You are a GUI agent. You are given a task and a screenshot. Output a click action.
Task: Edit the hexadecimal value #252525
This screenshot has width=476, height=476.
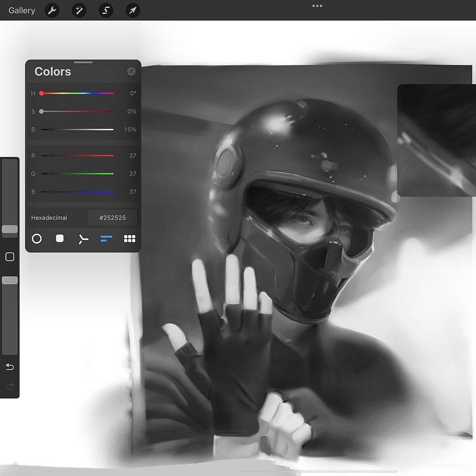click(x=113, y=218)
